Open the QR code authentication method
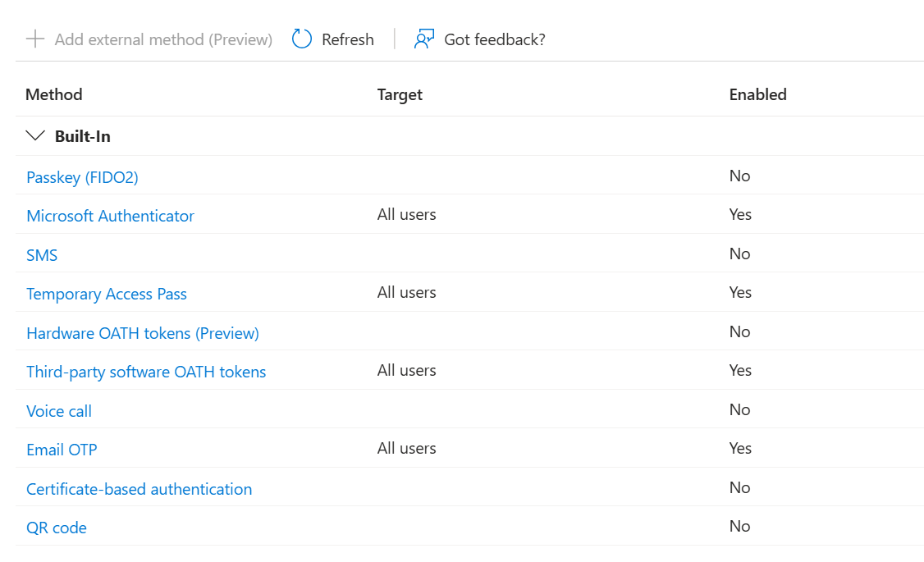The height and width of the screenshot is (562, 924). (56, 527)
